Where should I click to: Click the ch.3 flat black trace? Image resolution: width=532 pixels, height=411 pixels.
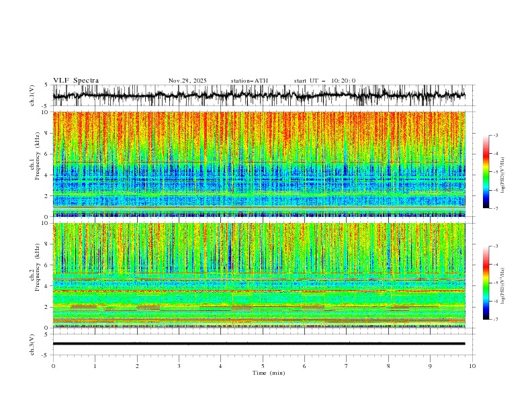pyautogui.click(x=259, y=344)
